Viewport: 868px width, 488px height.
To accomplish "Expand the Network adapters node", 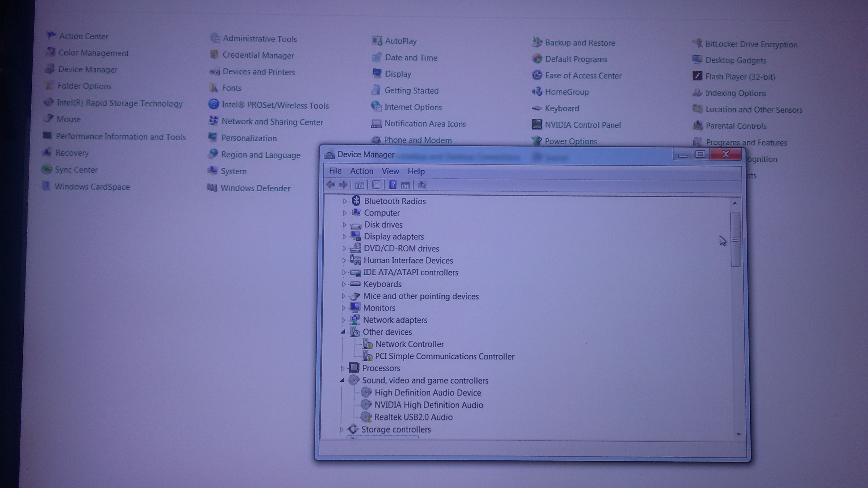I will click(343, 320).
